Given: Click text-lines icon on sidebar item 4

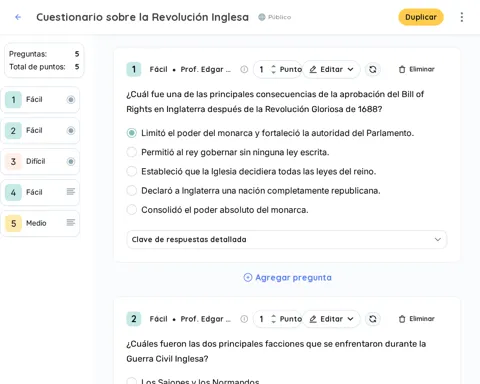Looking at the screenshot, I should [71, 192].
